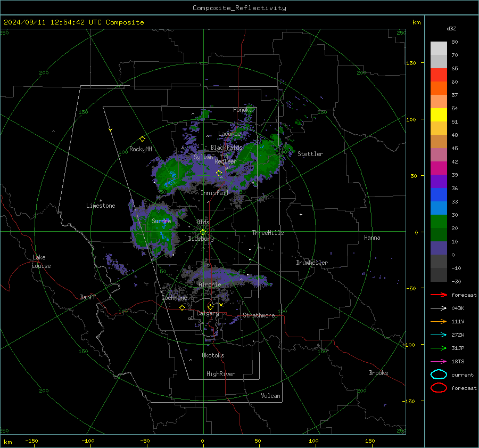Click the Strathmore town label
Viewport: 479px width, 448px height.
coord(259,315)
